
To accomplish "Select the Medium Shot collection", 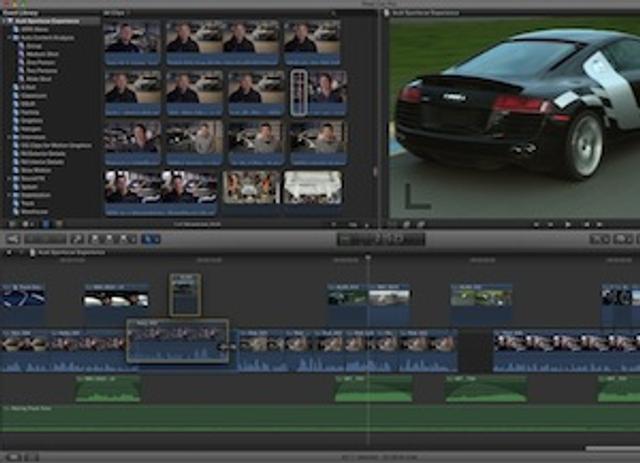I will tap(42, 54).
